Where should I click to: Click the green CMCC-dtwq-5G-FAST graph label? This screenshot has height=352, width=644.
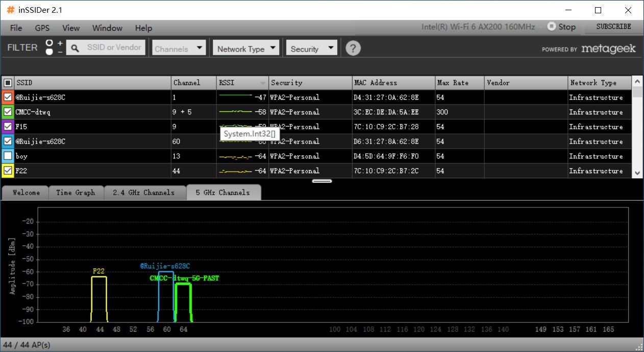point(184,278)
